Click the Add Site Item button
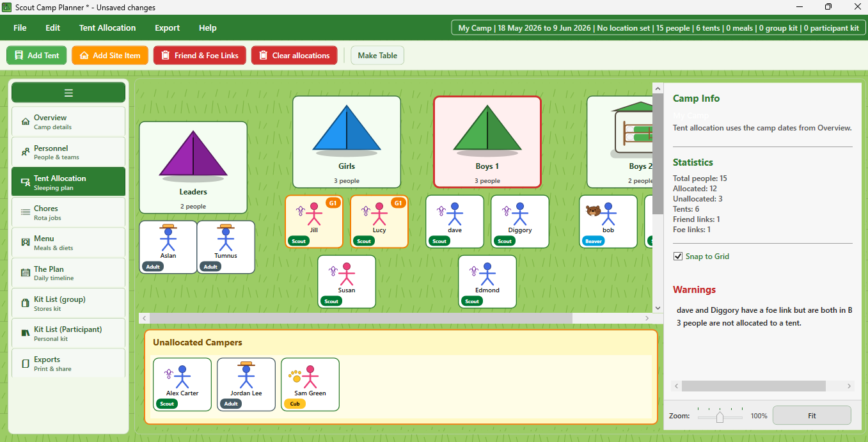868x442 pixels. pyautogui.click(x=110, y=56)
